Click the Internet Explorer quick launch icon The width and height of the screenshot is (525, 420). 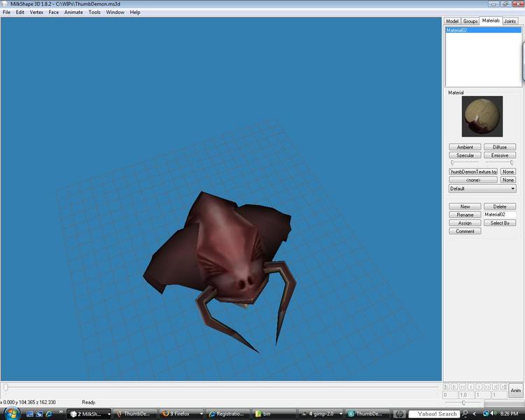pos(49,414)
